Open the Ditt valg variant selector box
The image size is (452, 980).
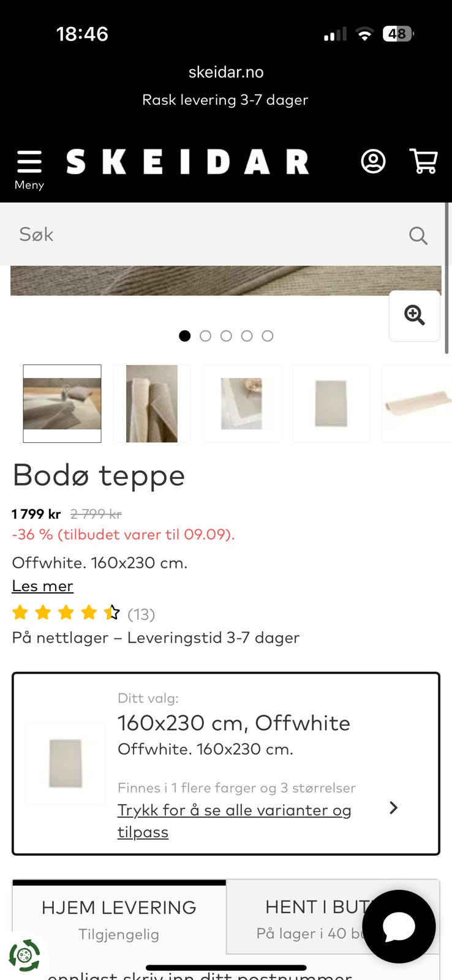[x=226, y=763]
